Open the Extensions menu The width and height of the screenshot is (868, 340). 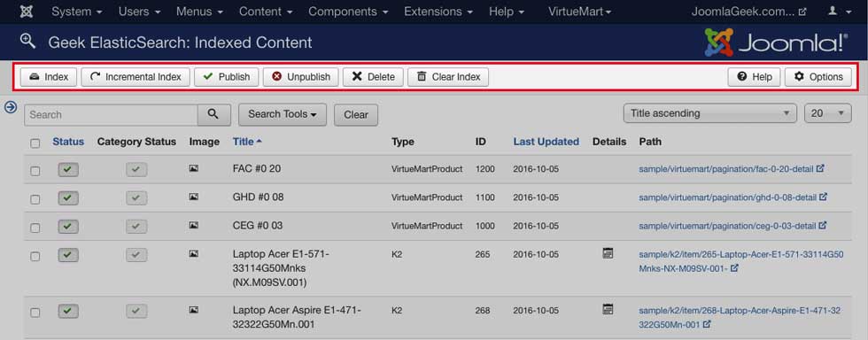point(438,12)
